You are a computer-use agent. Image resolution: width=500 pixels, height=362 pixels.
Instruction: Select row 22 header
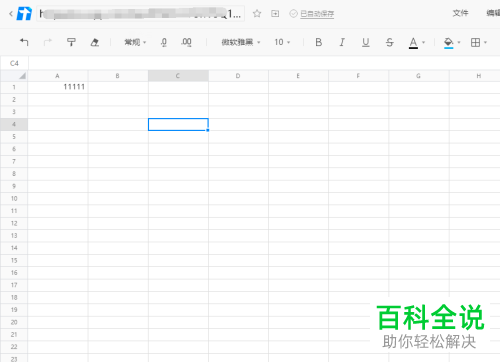point(14,347)
